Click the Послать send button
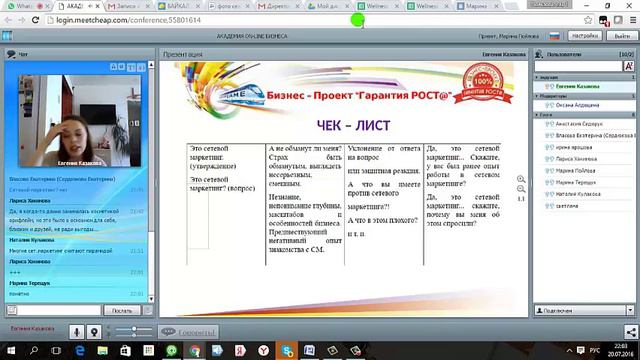 click(122, 311)
